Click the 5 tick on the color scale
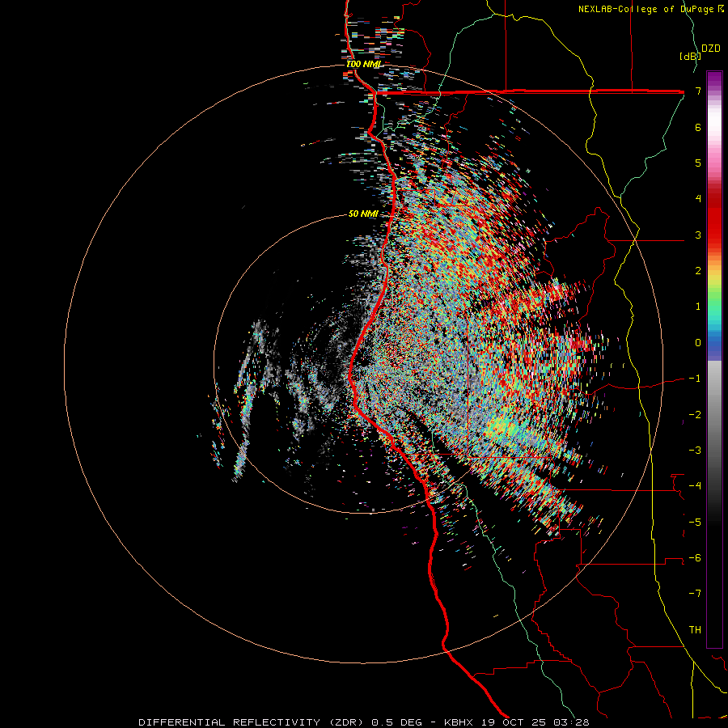Screen dimensions: 728x728 698,163
